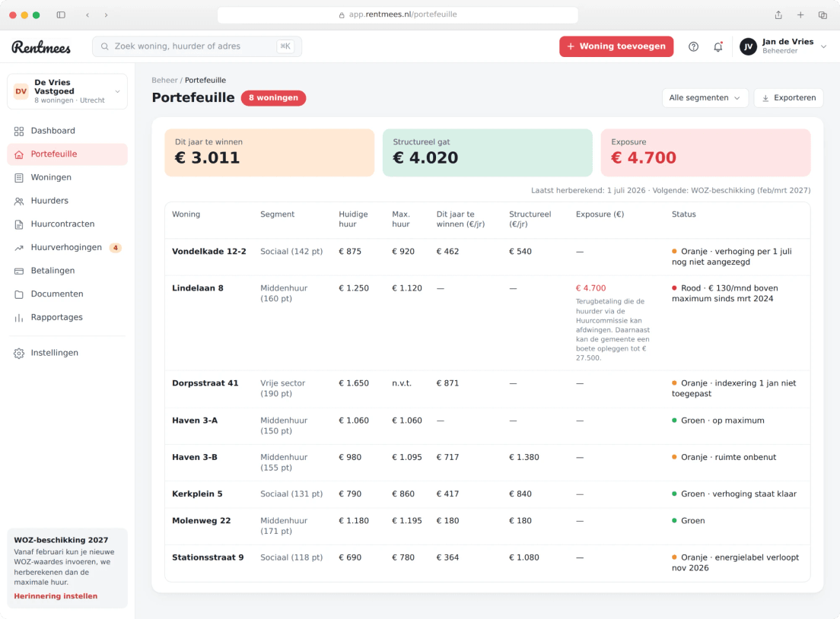840x619 pixels.
Task: Show the browser tab overview icon
Action: click(x=822, y=15)
